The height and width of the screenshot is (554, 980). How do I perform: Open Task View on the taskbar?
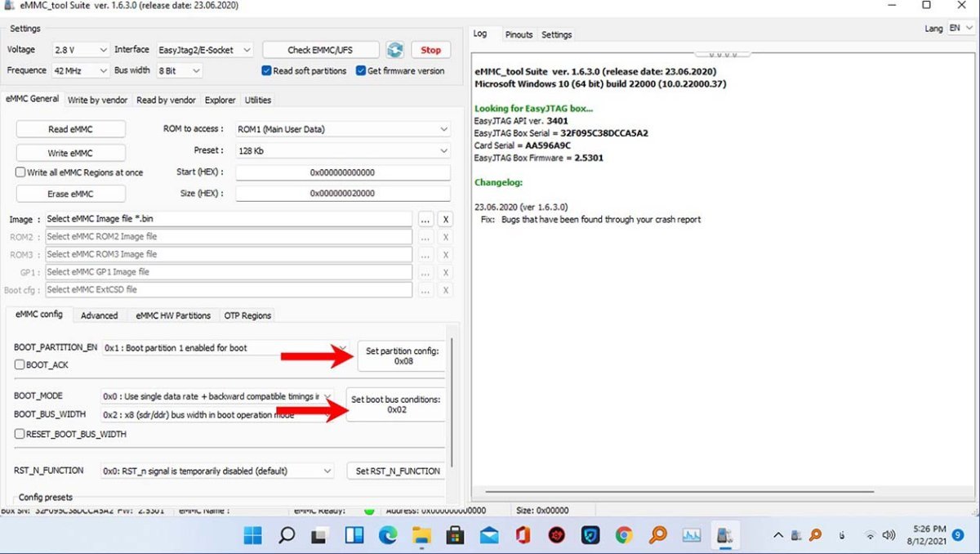(x=320, y=535)
